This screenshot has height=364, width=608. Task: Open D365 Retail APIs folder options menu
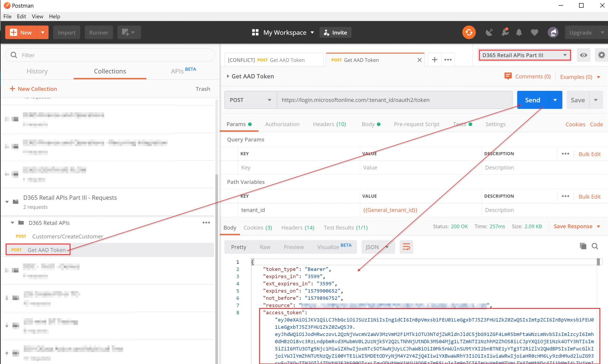[206, 222]
